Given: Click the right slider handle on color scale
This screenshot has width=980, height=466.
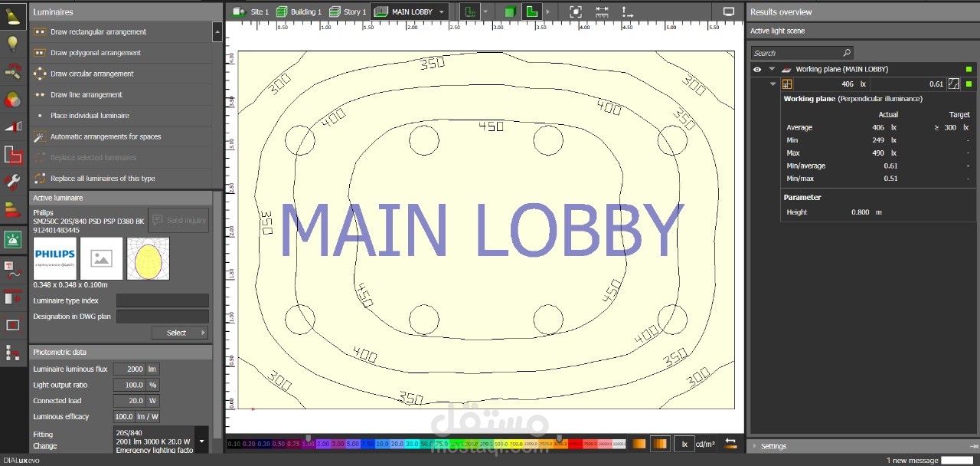Looking at the screenshot, I should click(x=560, y=439).
